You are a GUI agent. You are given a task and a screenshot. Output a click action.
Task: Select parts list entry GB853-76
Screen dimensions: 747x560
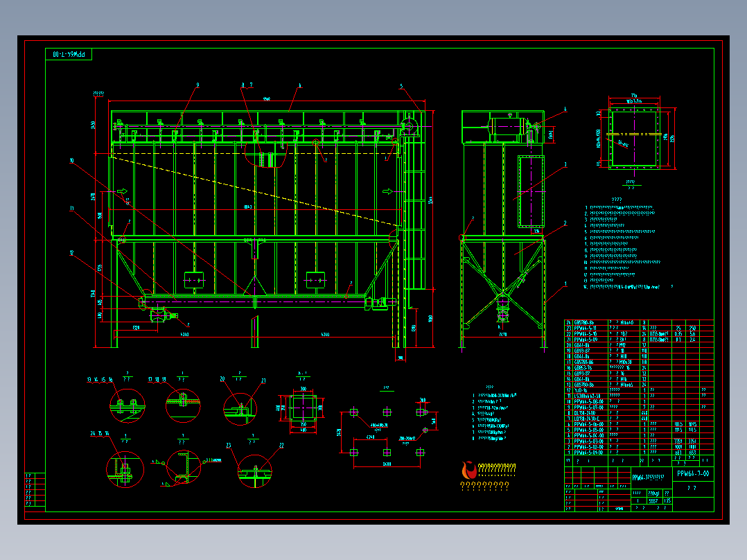583,368
